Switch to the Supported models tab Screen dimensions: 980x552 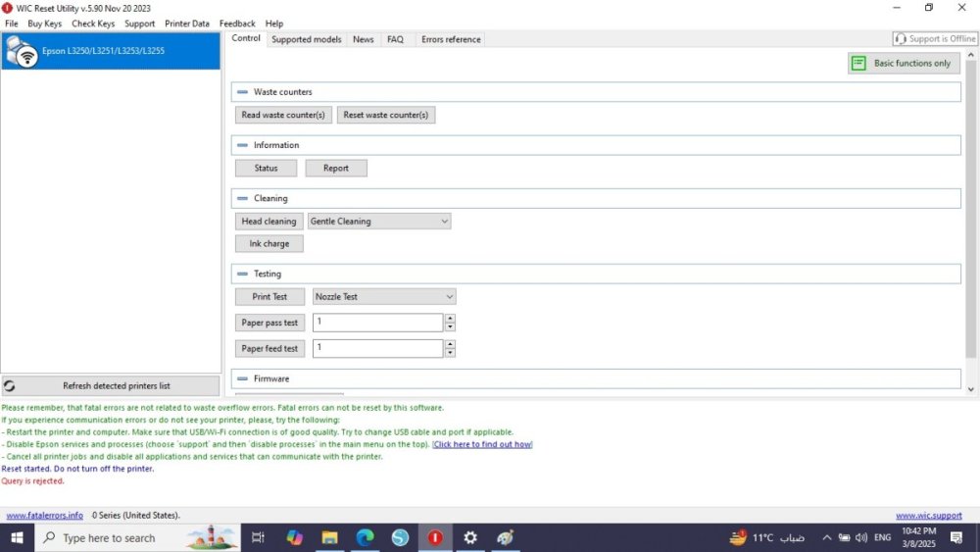coord(306,39)
